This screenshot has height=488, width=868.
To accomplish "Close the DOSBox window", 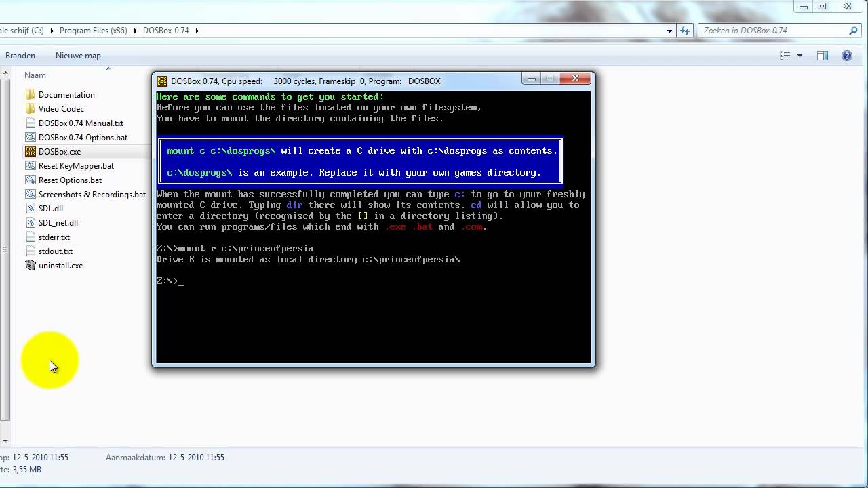I will (x=575, y=79).
